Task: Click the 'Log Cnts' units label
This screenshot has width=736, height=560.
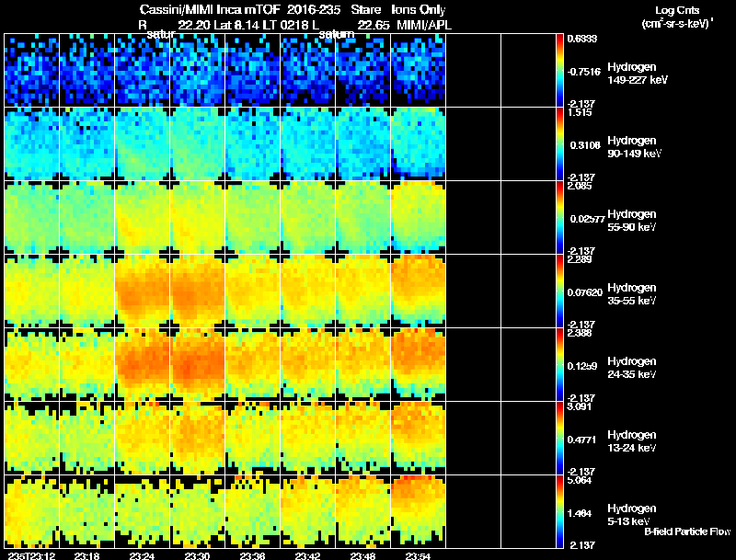Action: tap(677, 10)
